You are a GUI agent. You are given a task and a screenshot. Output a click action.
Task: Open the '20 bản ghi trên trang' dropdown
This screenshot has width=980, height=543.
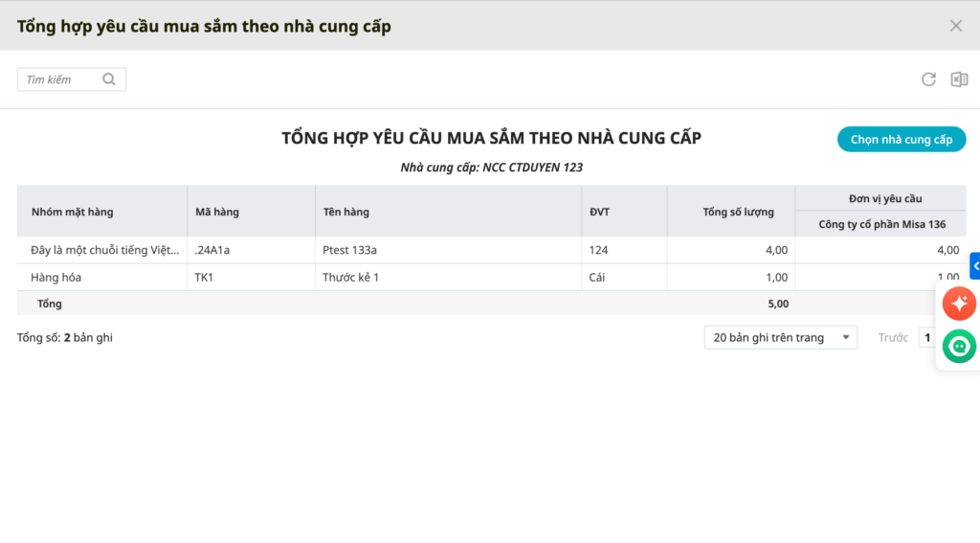coord(780,337)
